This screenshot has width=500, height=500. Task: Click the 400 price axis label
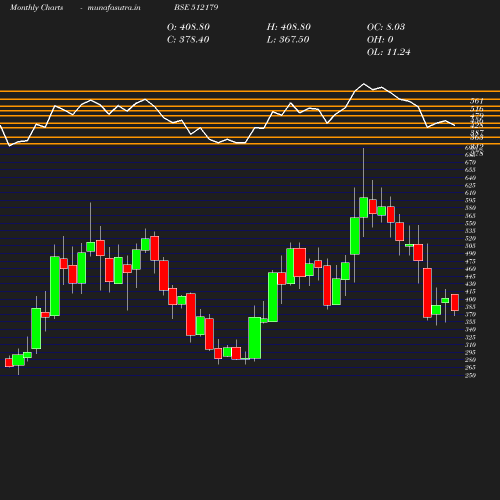(x=470, y=299)
